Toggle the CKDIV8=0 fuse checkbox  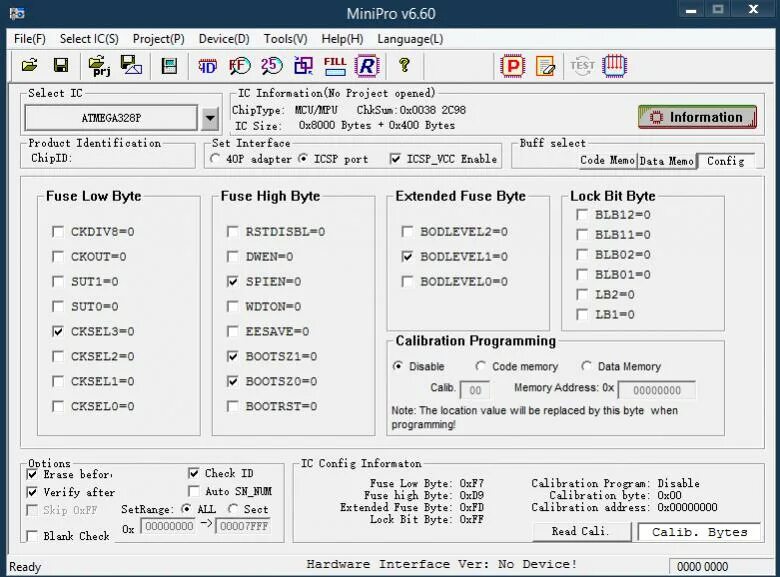tap(58, 232)
